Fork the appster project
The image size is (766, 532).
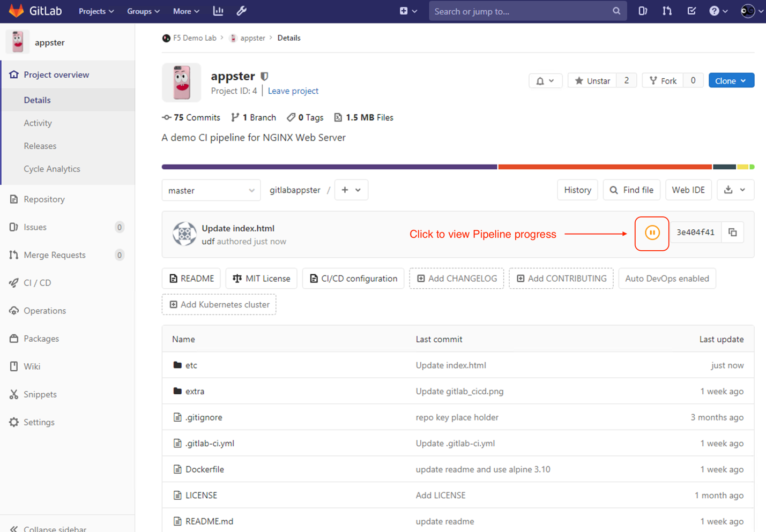click(x=663, y=81)
